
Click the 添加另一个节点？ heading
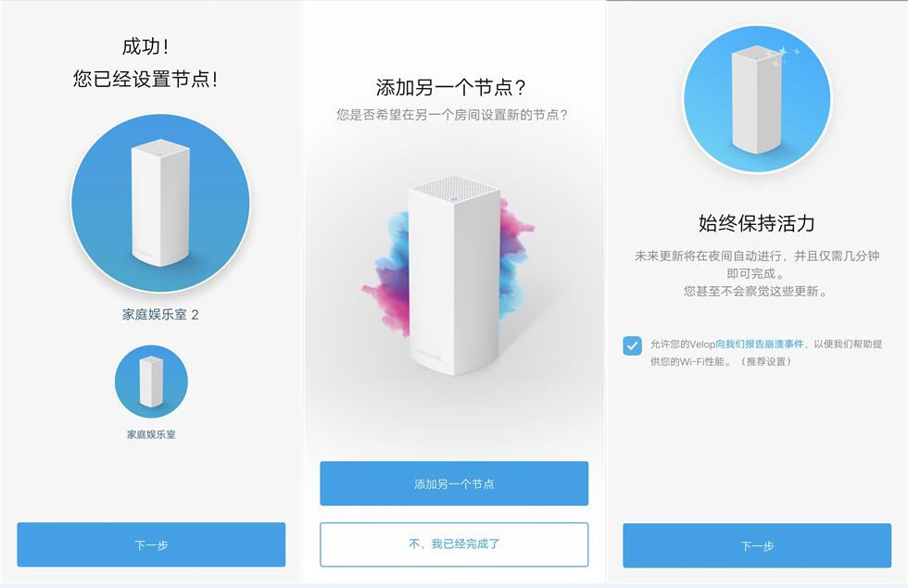click(x=451, y=87)
